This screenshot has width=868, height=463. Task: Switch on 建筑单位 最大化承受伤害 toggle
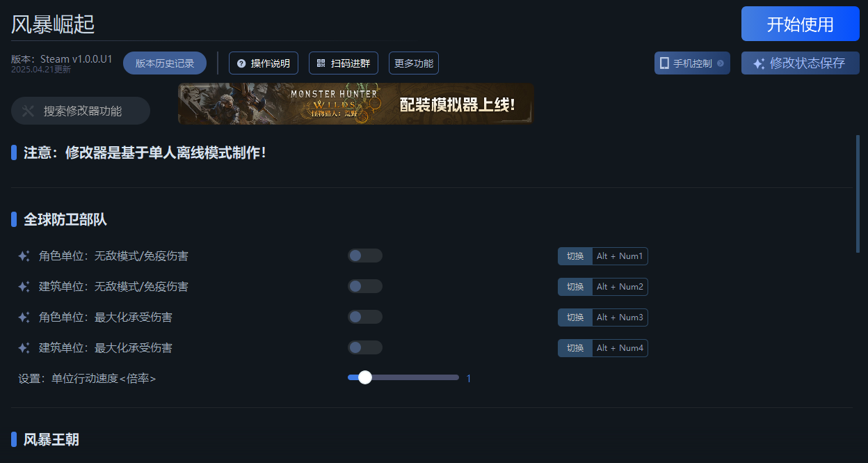click(x=364, y=348)
